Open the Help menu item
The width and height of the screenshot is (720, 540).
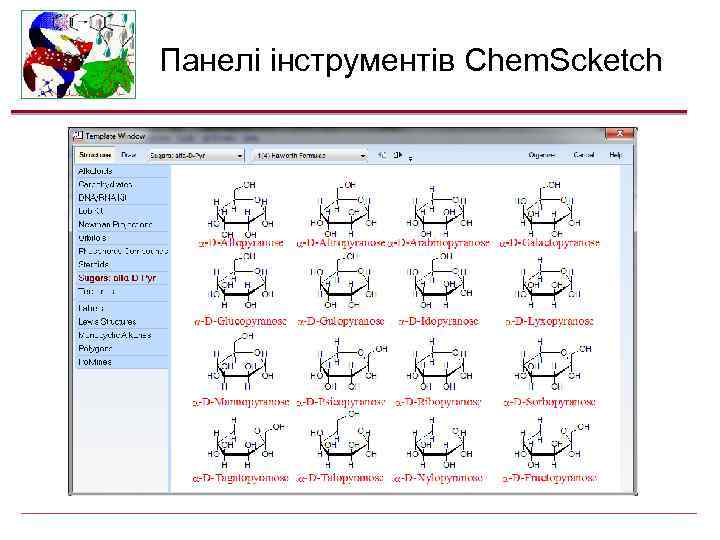(x=615, y=155)
